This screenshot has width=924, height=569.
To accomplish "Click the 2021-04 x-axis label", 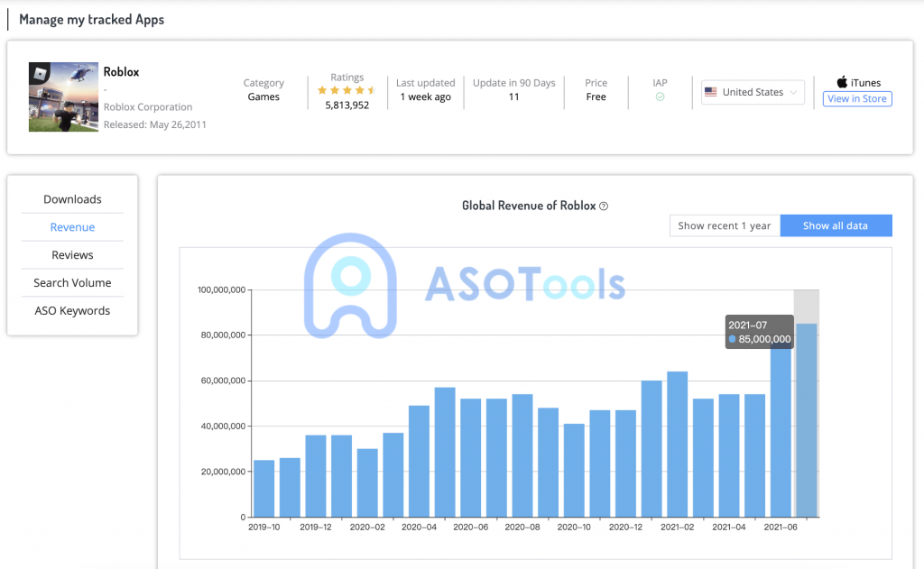I will click(729, 528).
